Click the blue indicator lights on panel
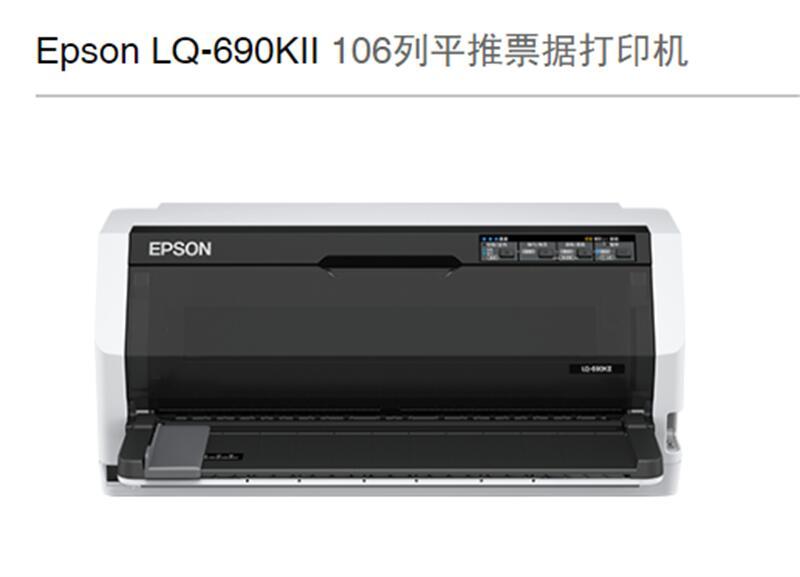The width and height of the screenshot is (800, 577). pos(490,239)
